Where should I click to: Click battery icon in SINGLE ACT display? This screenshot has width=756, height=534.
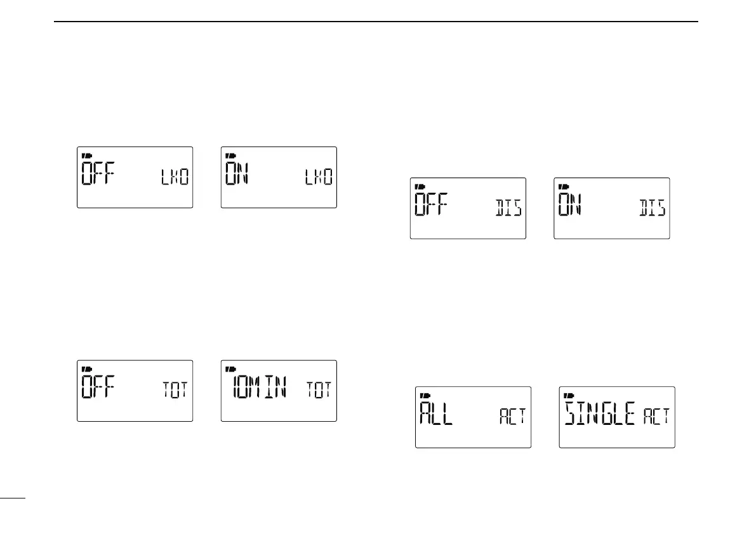(569, 396)
